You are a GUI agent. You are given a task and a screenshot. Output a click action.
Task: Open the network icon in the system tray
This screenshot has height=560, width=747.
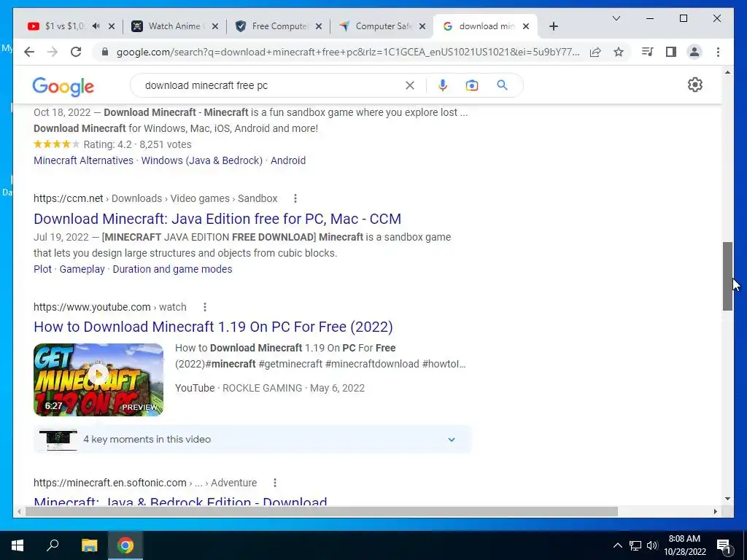pyautogui.click(x=635, y=545)
